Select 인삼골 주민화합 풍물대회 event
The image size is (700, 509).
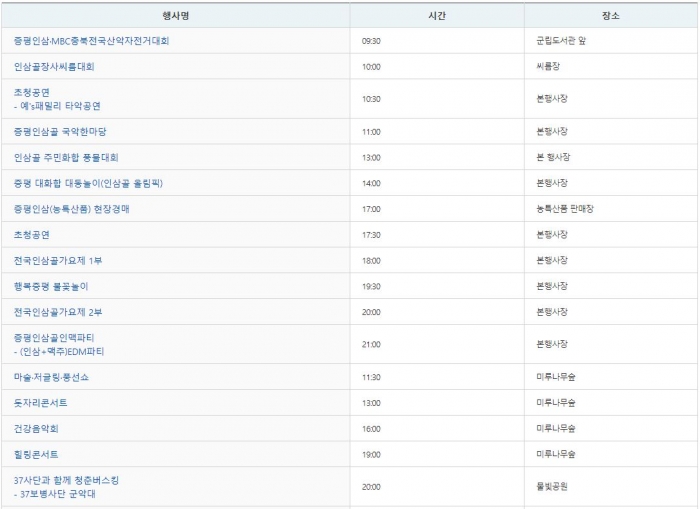(66, 158)
